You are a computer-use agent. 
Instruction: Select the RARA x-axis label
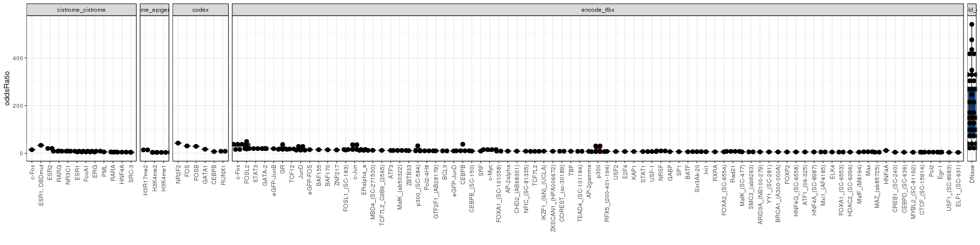[x=113, y=172]
